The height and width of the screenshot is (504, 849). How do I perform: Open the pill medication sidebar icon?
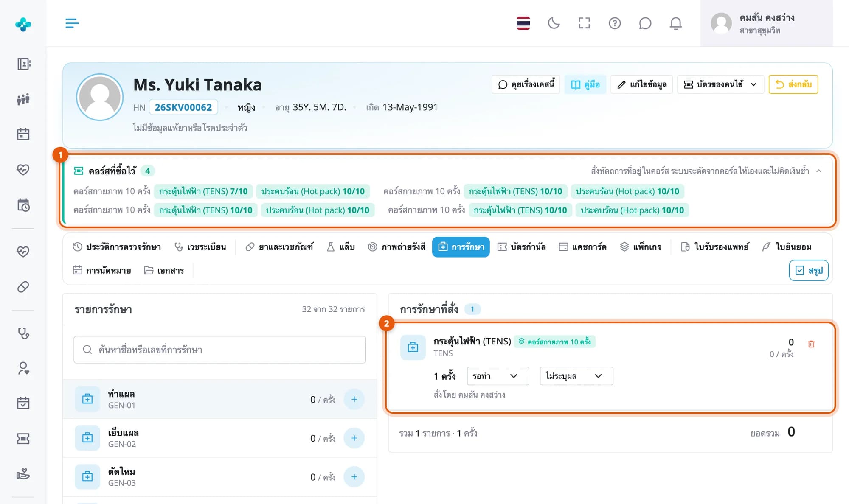pyautogui.click(x=23, y=287)
